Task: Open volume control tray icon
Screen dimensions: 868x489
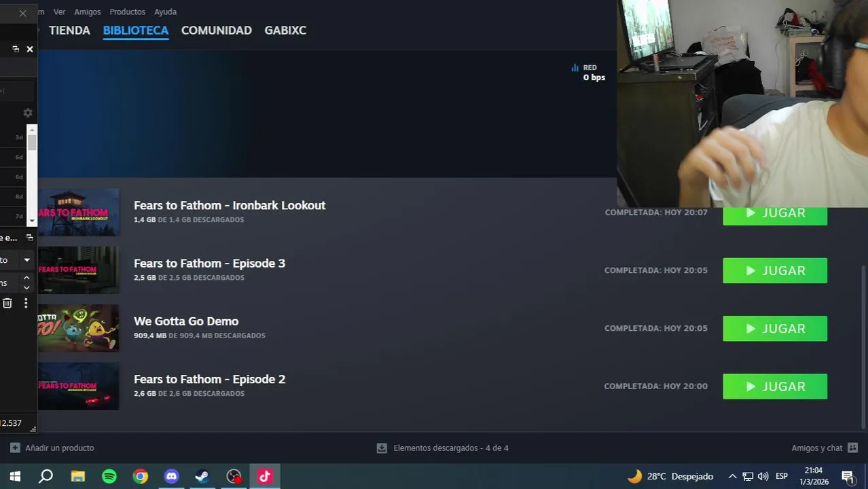Action: (763, 476)
